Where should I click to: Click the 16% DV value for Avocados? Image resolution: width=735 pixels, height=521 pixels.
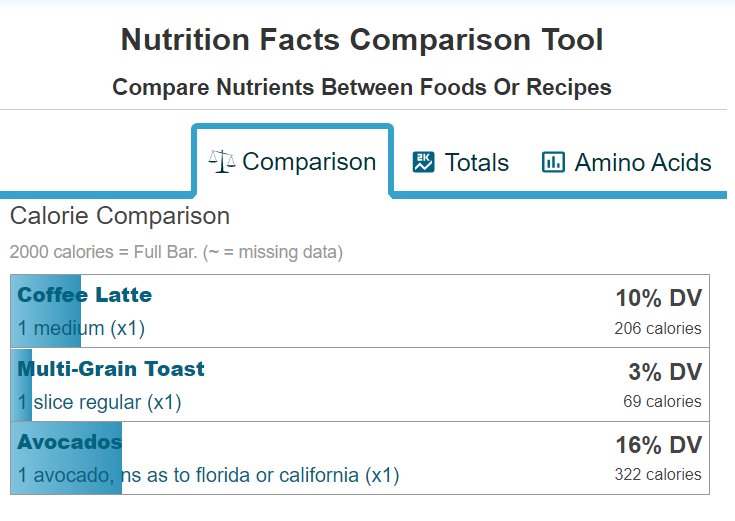click(x=658, y=446)
